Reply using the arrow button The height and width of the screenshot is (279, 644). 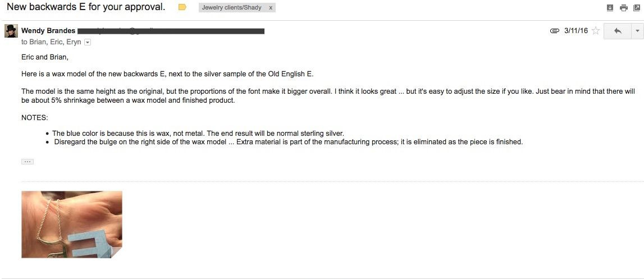click(617, 31)
